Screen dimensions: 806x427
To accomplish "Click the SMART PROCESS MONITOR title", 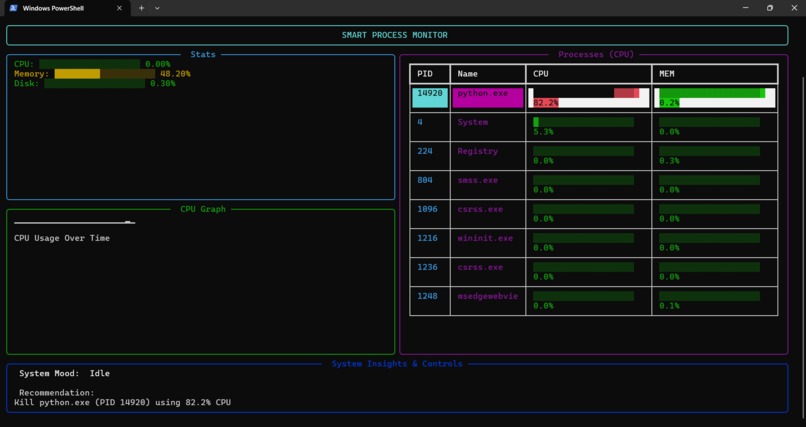I will (394, 35).
